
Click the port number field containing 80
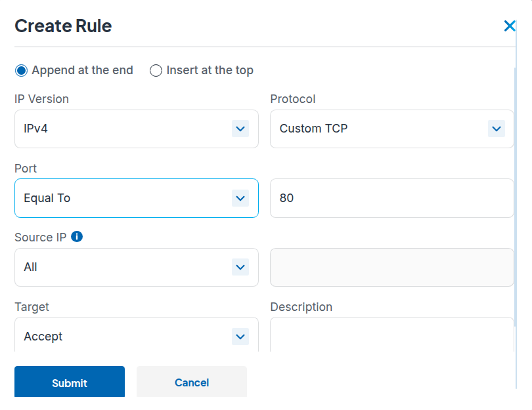(391, 198)
